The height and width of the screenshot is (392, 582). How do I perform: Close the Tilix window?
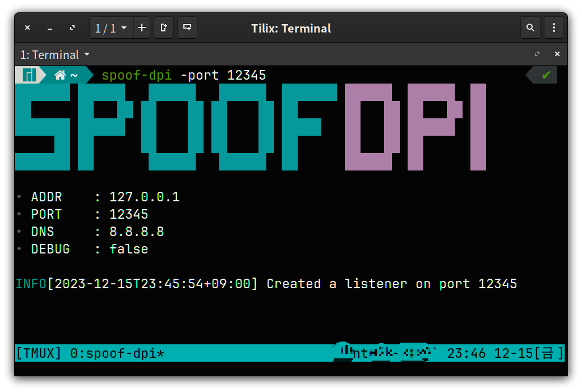point(27,28)
